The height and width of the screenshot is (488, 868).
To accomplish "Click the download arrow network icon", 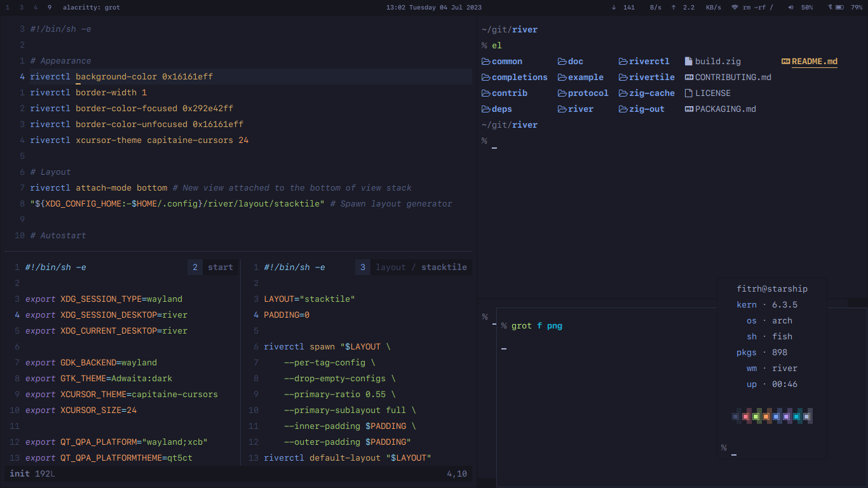I will [x=613, y=8].
